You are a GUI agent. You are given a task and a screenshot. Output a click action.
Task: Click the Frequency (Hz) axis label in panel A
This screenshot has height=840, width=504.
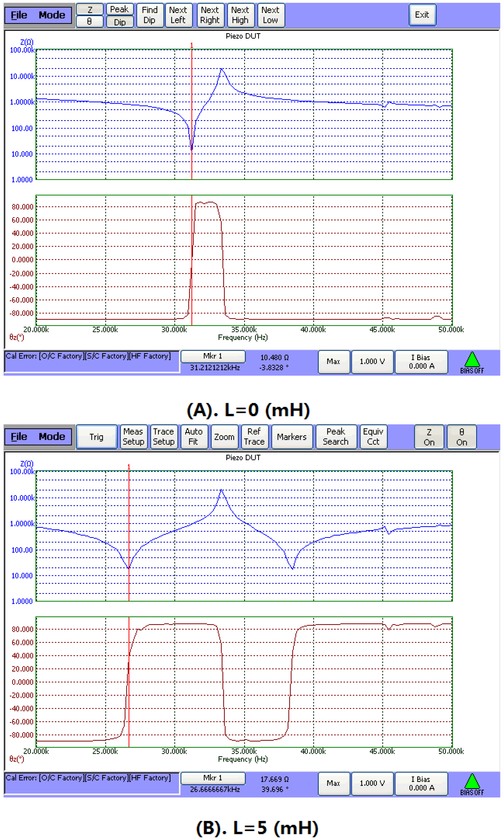(243, 338)
